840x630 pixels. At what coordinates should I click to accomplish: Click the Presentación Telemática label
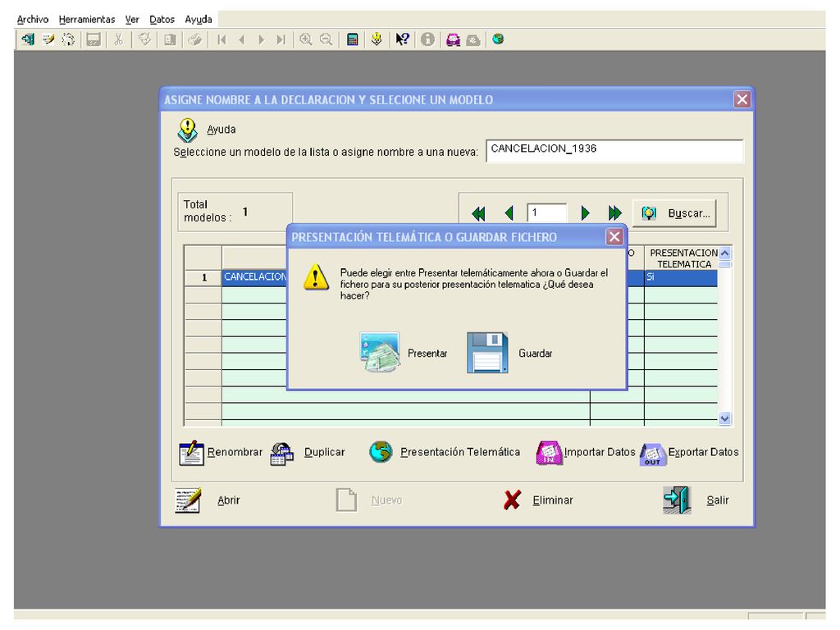460,452
